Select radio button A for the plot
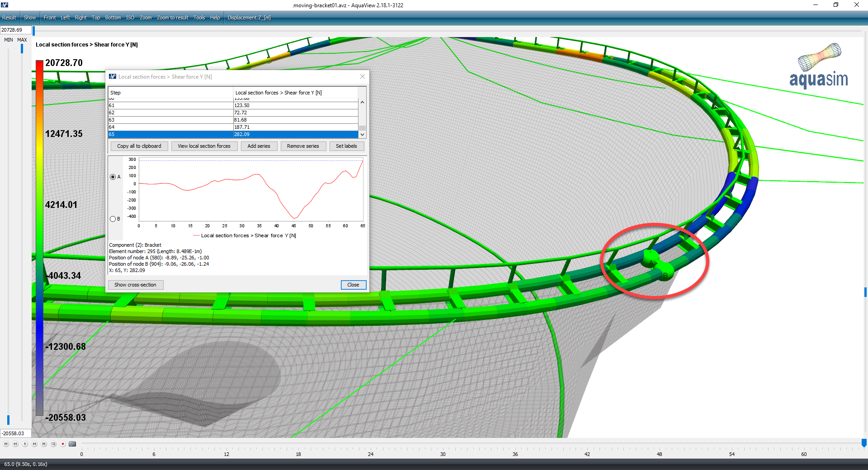 113,177
